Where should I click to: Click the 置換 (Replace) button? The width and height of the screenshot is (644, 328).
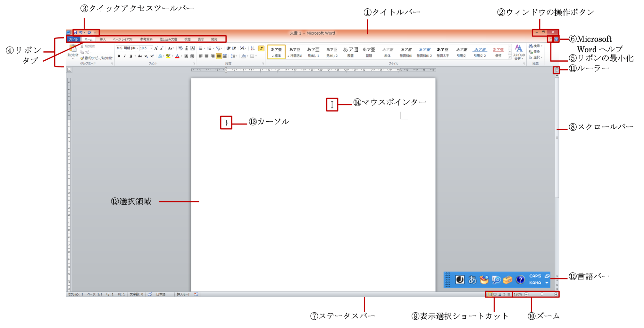click(x=535, y=52)
